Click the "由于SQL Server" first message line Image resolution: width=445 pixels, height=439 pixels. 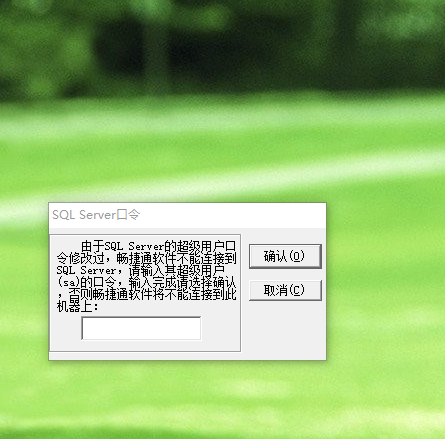point(158,246)
